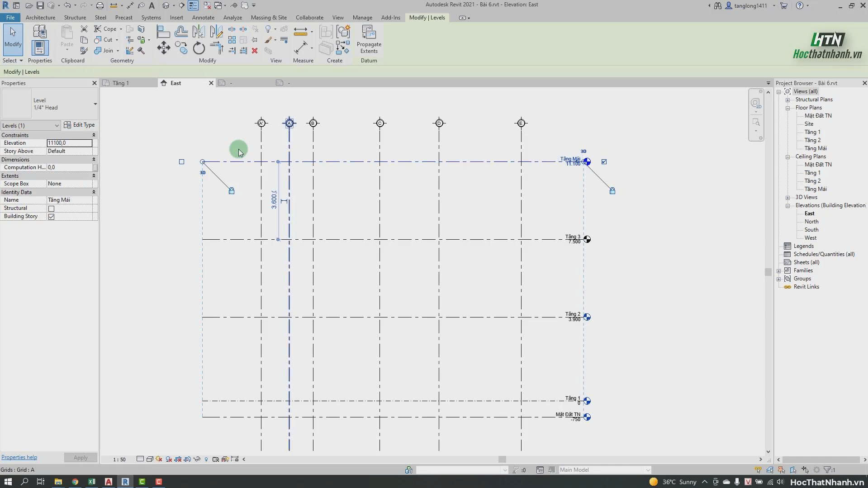The width and height of the screenshot is (868, 488).
Task: Click the horizontal view scrollbar thumb
Action: point(502,459)
